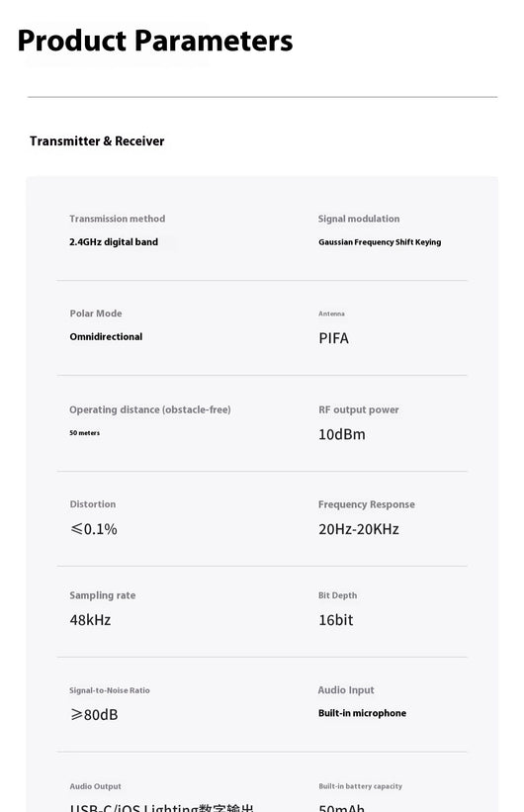The width and height of the screenshot is (524, 812).
Task: Select the Omnidirectional value
Action: coord(106,336)
